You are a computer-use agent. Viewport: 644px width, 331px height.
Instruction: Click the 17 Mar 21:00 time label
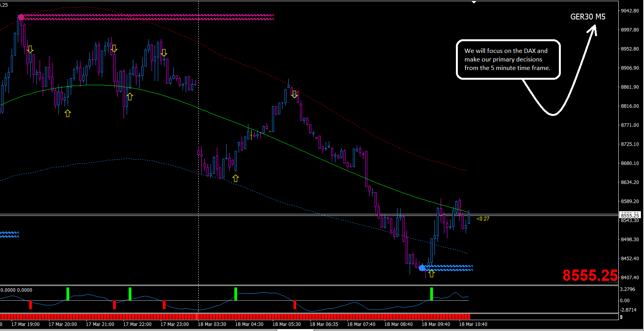(100, 324)
